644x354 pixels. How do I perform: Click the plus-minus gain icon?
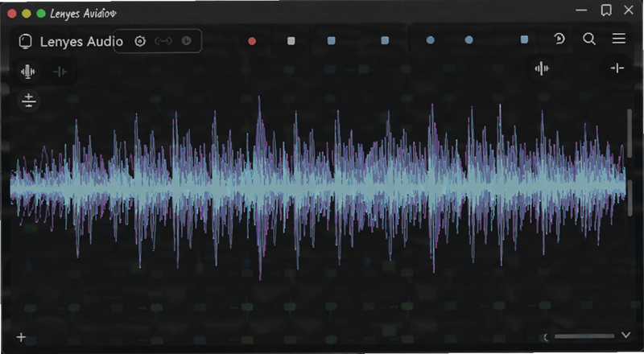click(29, 101)
